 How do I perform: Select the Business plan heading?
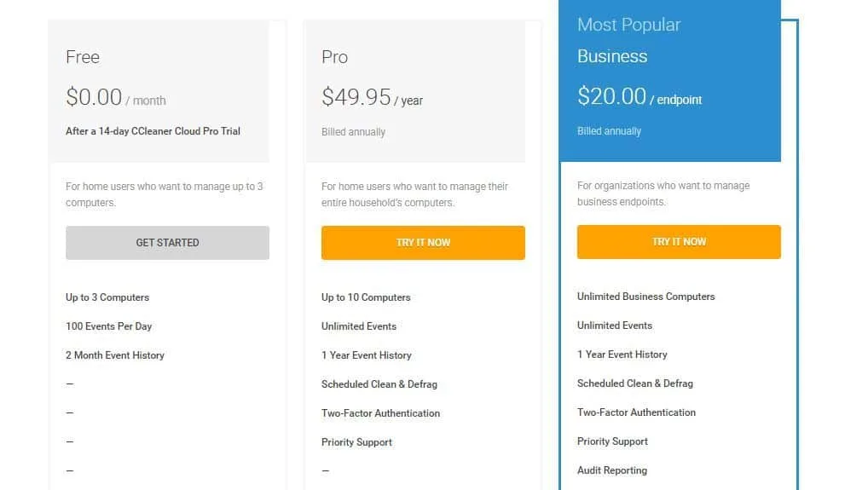click(x=612, y=56)
